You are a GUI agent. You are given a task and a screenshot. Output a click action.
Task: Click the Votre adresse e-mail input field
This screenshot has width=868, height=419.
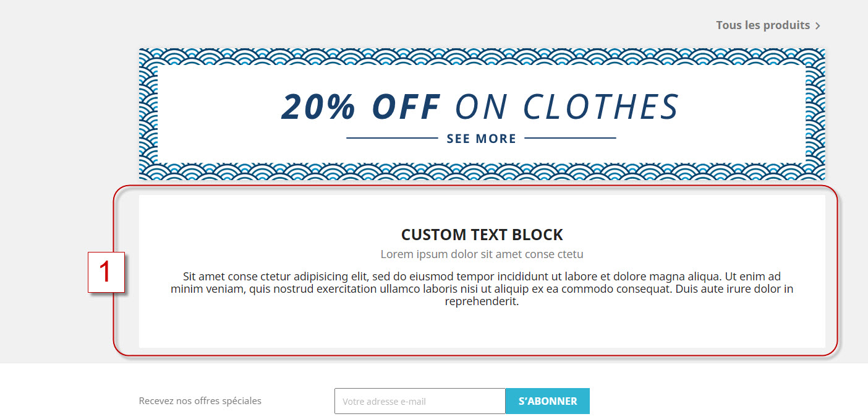[x=419, y=401]
